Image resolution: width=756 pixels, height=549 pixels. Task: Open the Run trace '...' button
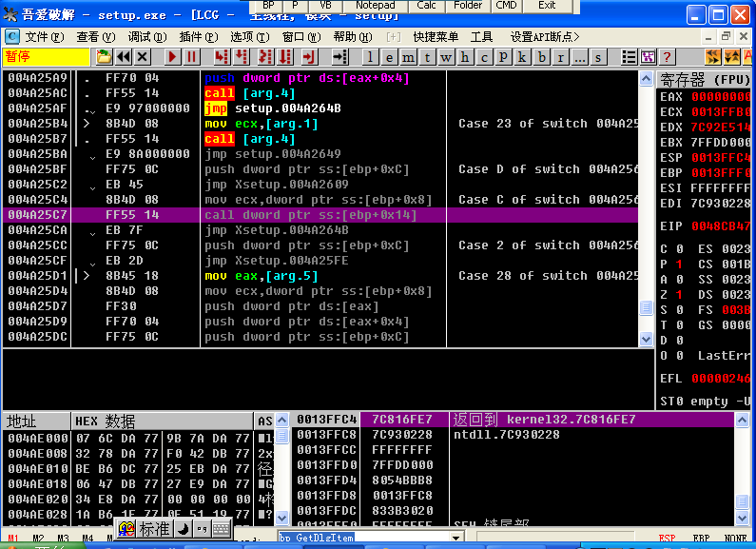point(579,57)
